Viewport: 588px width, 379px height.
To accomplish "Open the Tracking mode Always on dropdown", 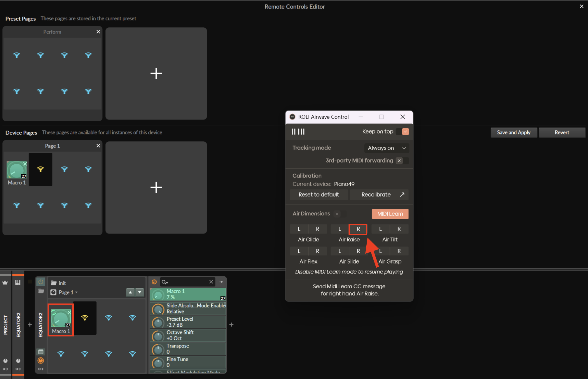I will coord(386,148).
